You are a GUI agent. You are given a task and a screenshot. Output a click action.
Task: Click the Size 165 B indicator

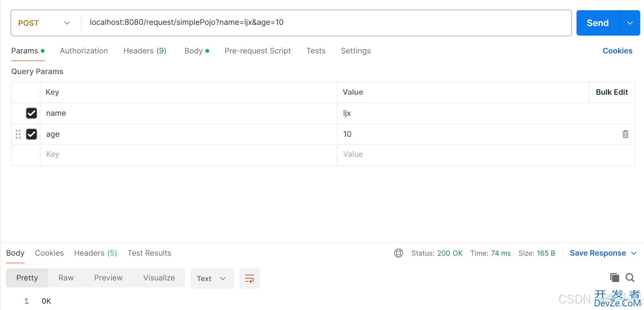[x=536, y=253]
